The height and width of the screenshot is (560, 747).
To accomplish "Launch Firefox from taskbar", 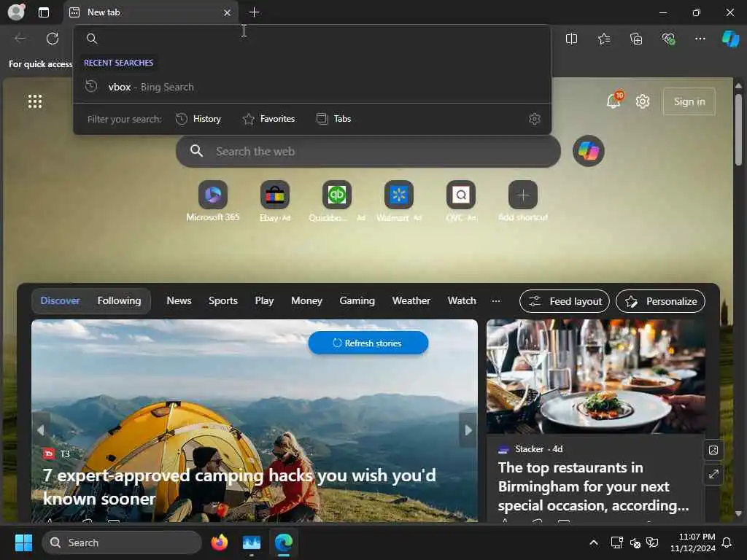I will pyautogui.click(x=219, y=542).
